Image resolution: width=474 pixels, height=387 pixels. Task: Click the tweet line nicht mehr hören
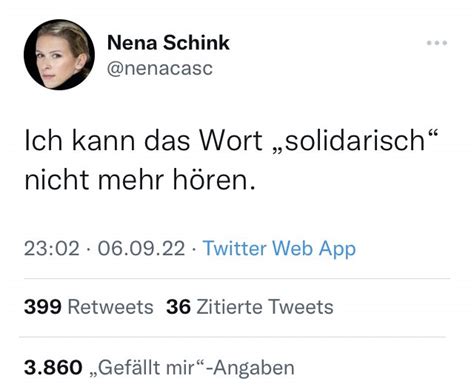(x=140, y=180)
